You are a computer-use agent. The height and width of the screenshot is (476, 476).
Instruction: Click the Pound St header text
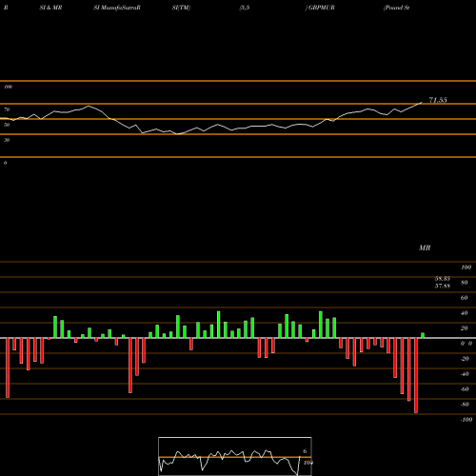[x=396, y=8]
